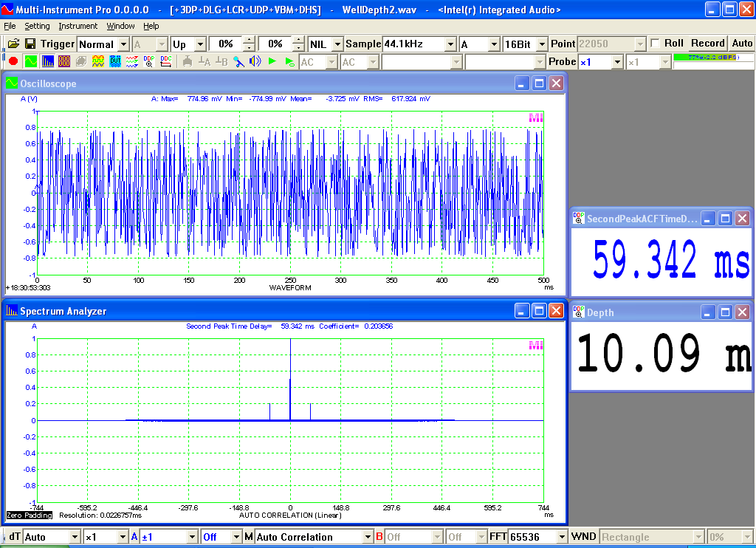Open the Signal Generator waveform icon
Screen dimensions: 756x548
[98, 61]
